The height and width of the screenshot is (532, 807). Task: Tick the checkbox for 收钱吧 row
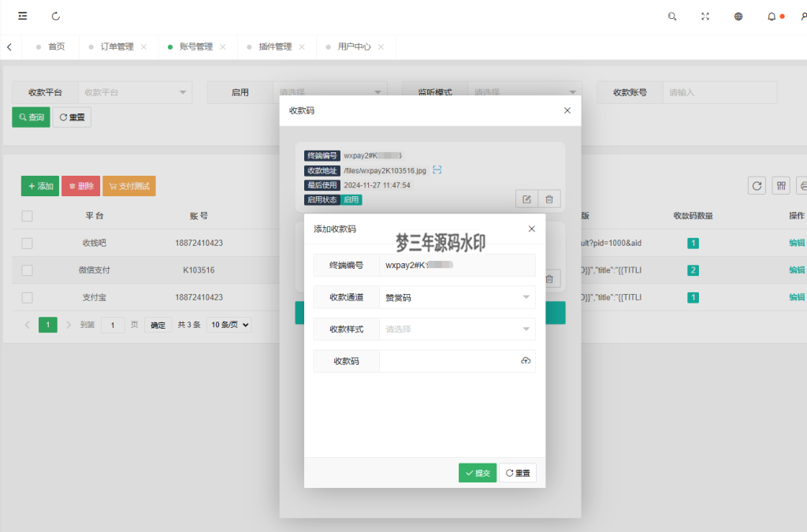coord(28,244)
